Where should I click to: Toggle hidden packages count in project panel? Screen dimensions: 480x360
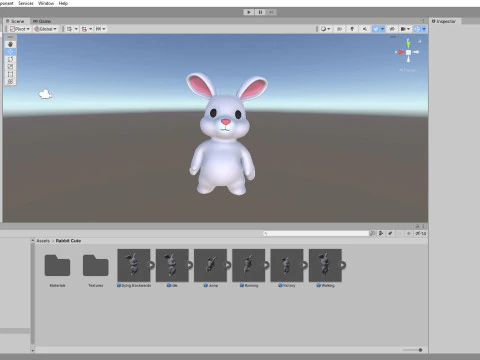coord(420,233)
